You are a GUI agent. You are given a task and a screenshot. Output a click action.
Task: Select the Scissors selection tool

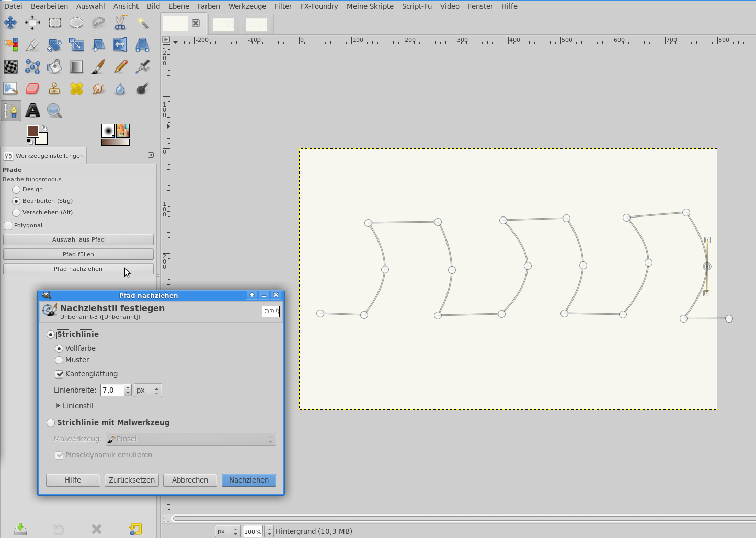pos(120,22)
